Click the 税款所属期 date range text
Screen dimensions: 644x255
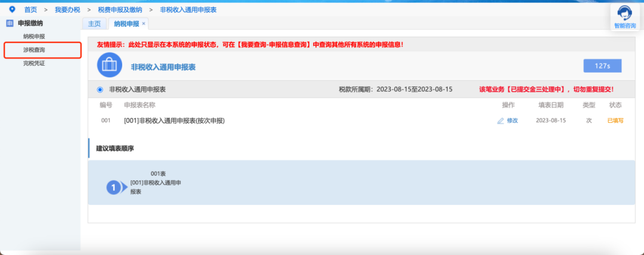point(395,89)
